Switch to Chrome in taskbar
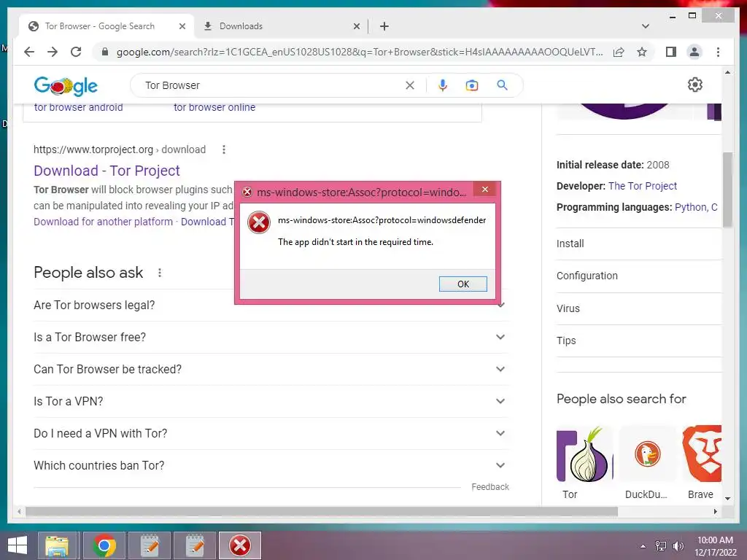Image resolution: width=747 pixels, height=560 pixels. pos(104,545)
